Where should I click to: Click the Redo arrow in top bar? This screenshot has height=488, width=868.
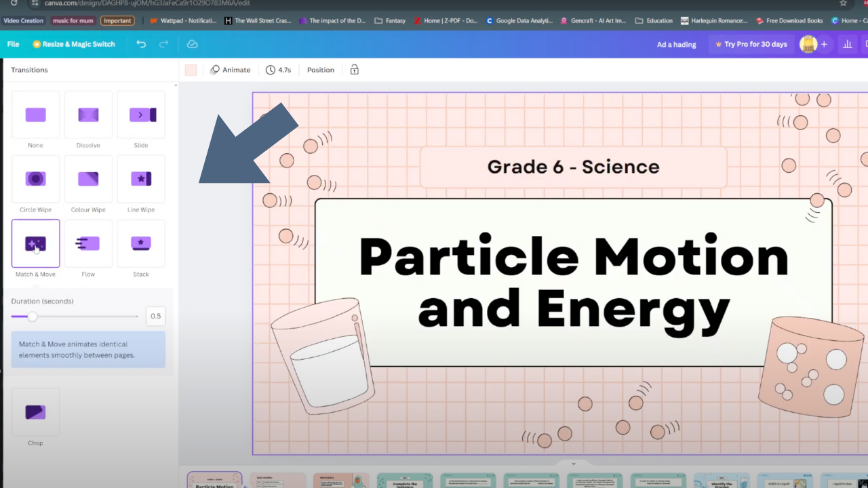pos(163,44)
